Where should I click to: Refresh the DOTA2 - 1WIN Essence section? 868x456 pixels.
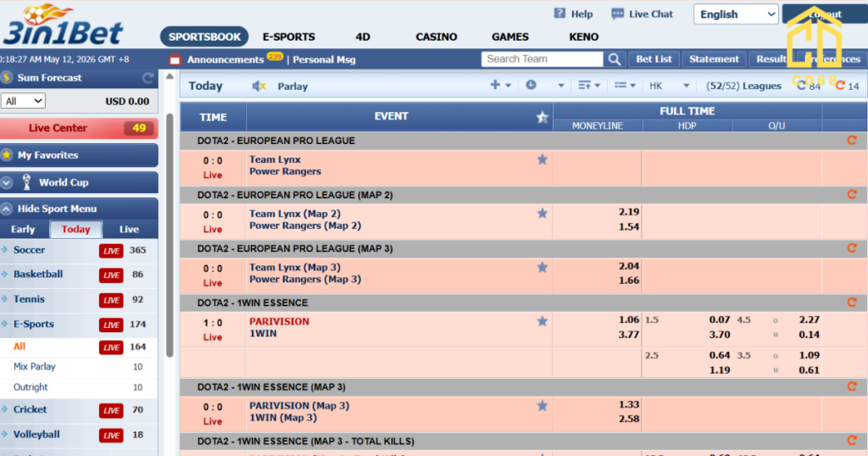coord(852,303)
